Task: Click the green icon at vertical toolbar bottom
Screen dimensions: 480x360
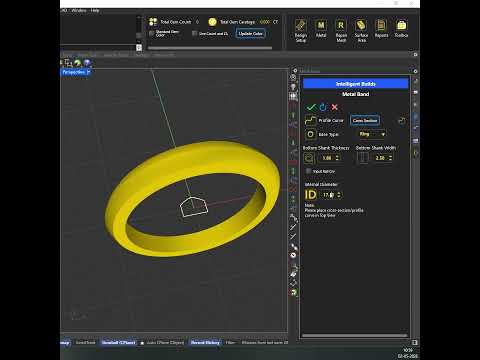Action: 293,292
